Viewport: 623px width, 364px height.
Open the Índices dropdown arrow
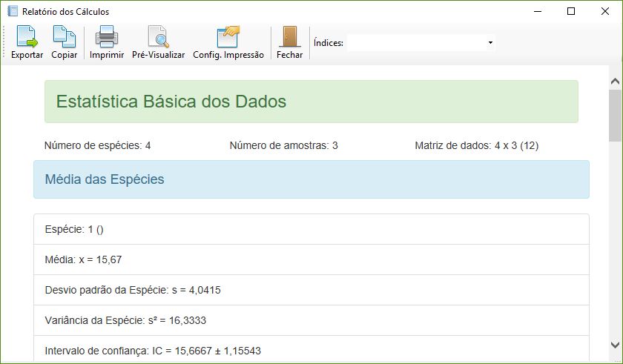coord(490,42)
